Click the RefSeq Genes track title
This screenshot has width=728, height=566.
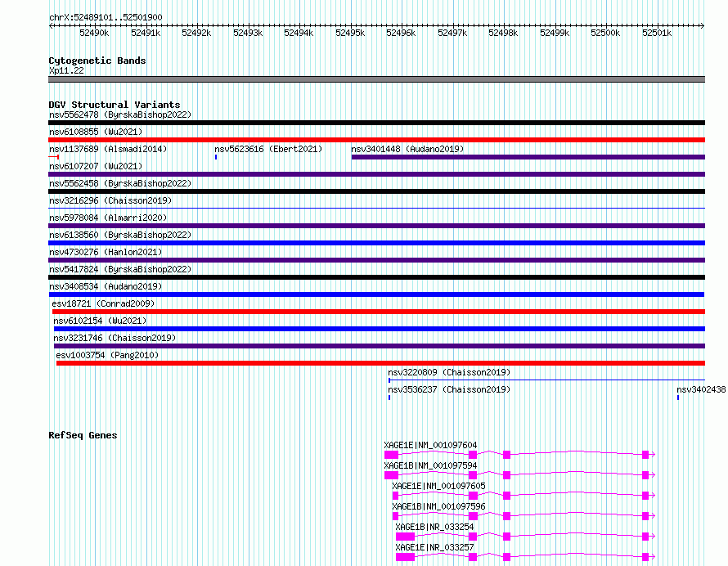[x=83, y=435]
